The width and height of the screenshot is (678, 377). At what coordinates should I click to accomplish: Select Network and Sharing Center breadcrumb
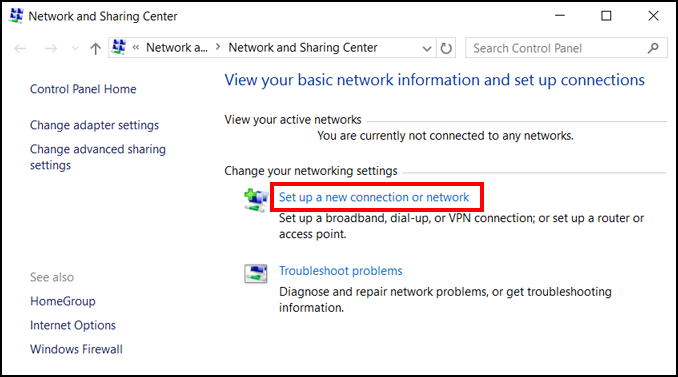point(303,48)
